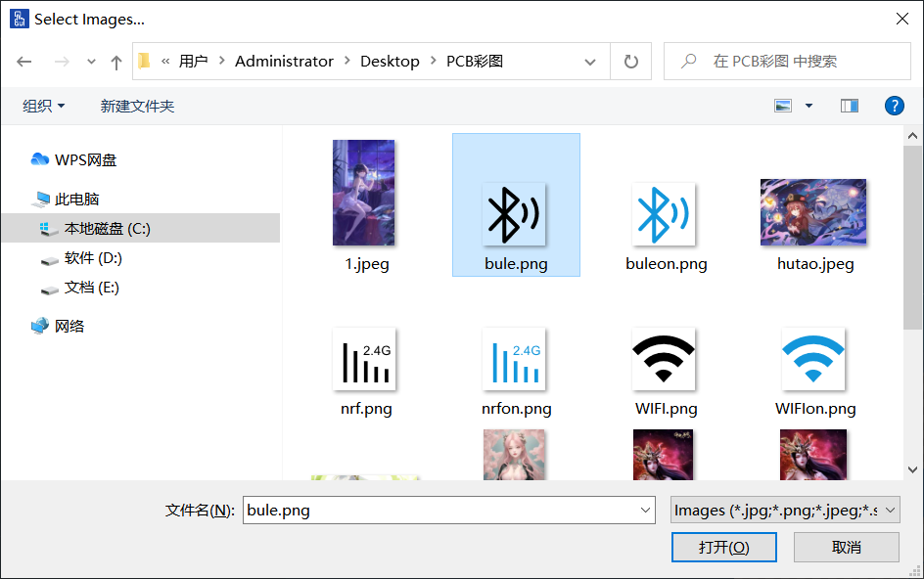Viewport: 924px width, 579px height.
Task: Click the 打开(O) button
Action: [x=723, y=547]
